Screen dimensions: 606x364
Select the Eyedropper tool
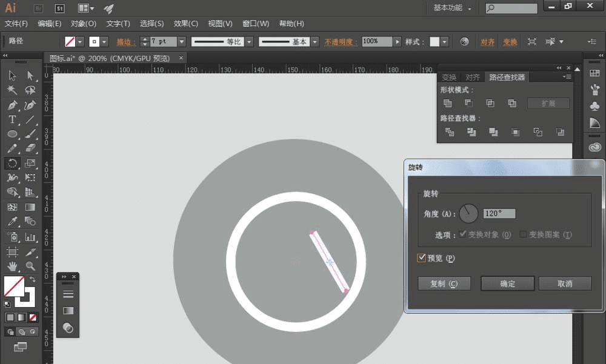tap(12, 222)
